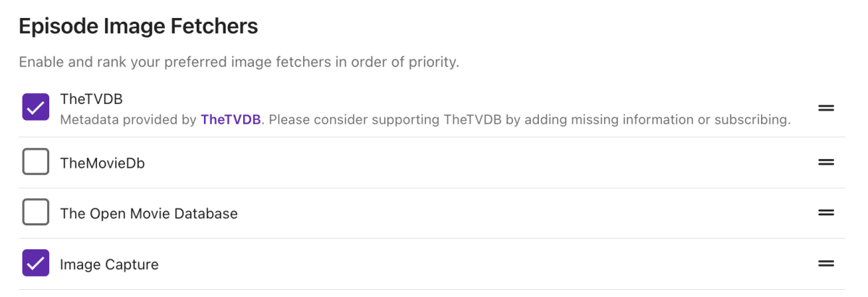Enable the TheMovieDb checkbox
The width and height of the screenshot is (868, 297).
tap(35, 163)
